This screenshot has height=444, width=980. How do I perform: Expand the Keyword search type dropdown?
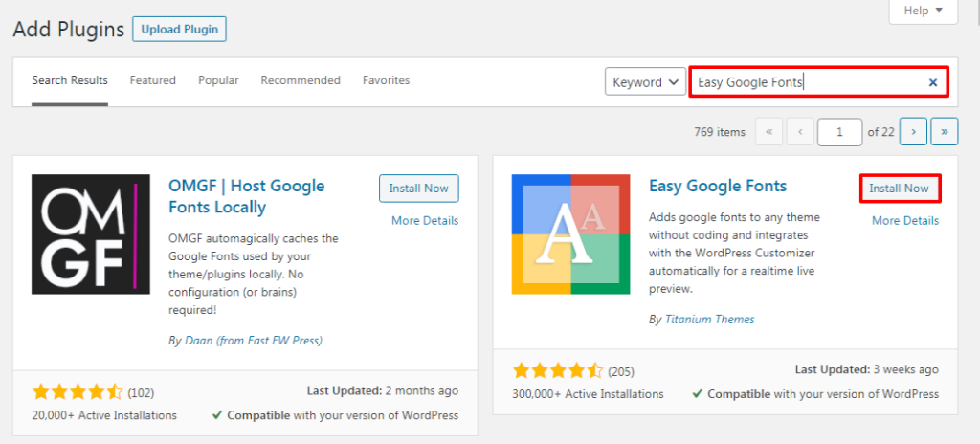pyautogui.click(x=646, y=82)
